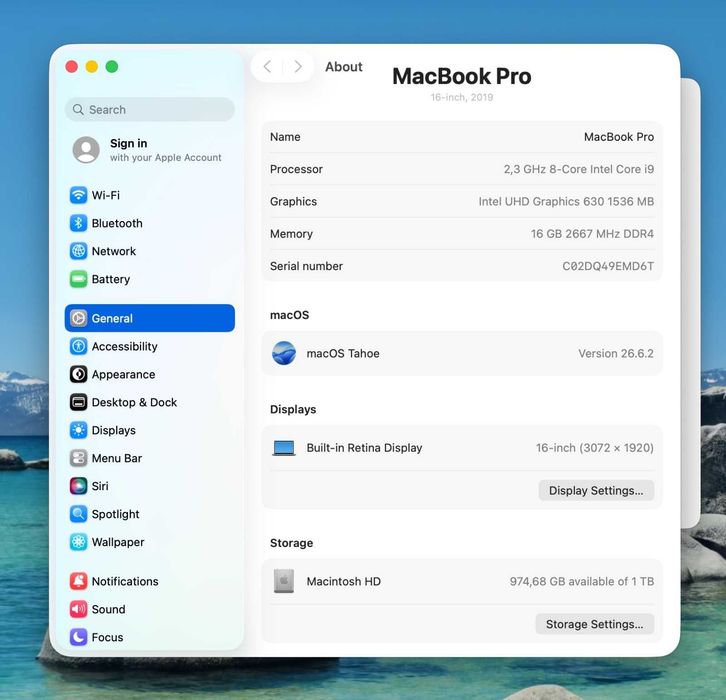This screenshot has width=726, height=700.
Task: Click the search magnifying glass icon
Action: 78,110
